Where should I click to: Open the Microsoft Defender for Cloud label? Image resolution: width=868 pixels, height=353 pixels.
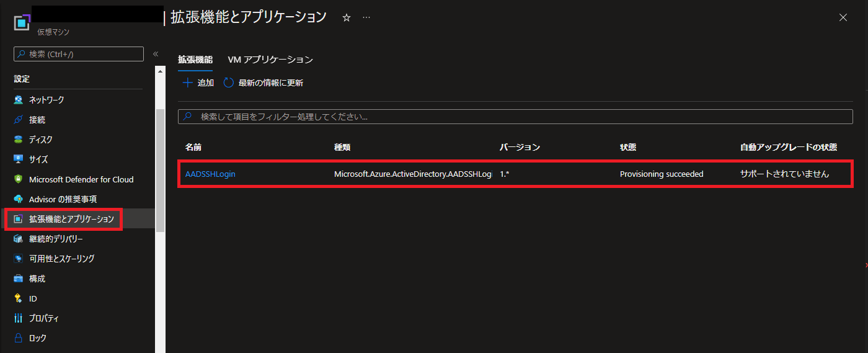[x=81, y=179]
